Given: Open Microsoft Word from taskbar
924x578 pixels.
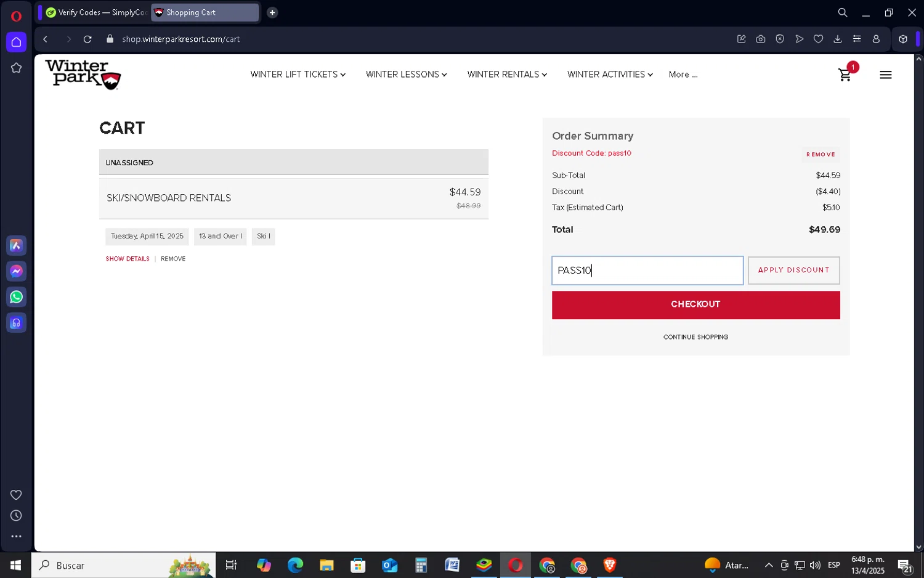Looking at the screenshot, I should (452, 565).
